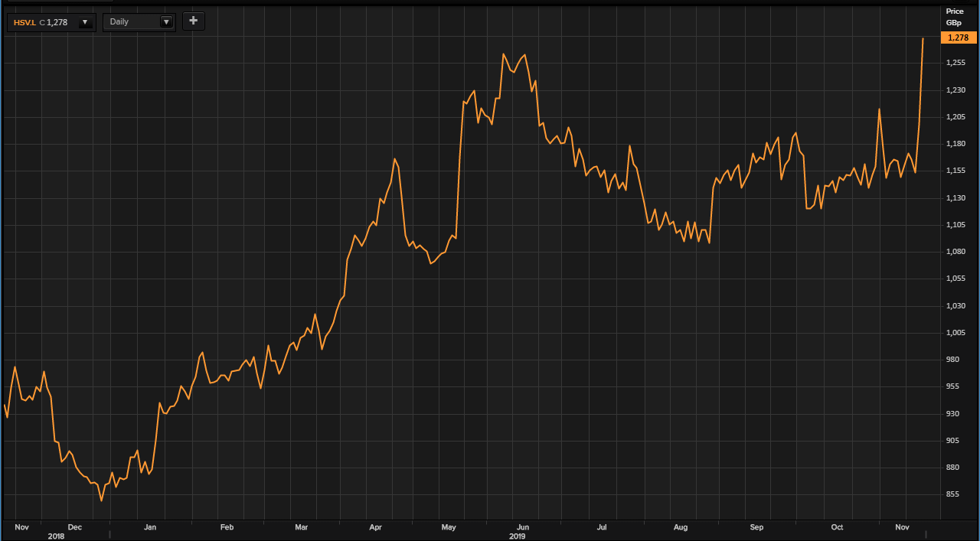This screenshot has width=980, height=541.
Task: Click the HSV.L ticker symbol field
Action: (x=51, y=22)
